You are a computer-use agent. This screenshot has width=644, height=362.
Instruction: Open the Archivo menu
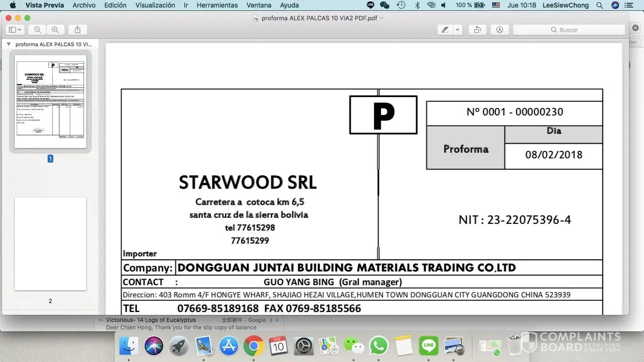84,5
